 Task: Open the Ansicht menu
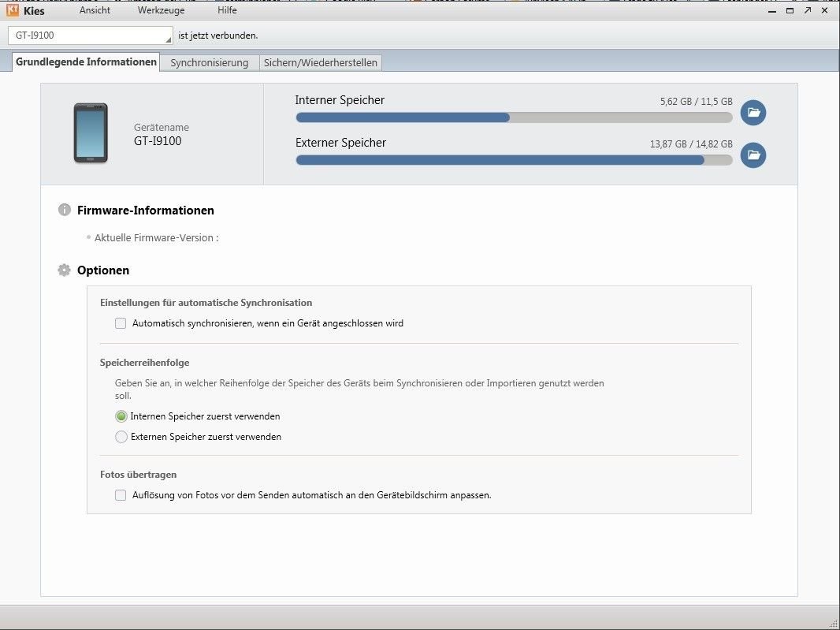(95, 10)
